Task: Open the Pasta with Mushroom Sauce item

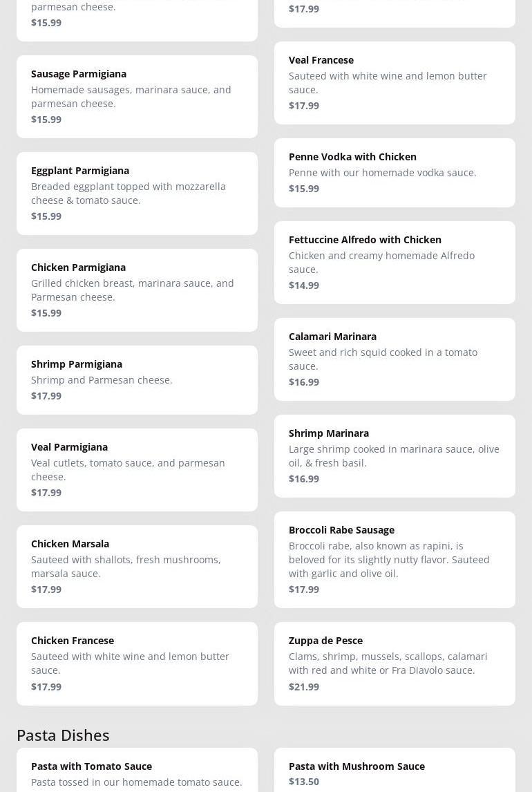Action: (395, 771)
